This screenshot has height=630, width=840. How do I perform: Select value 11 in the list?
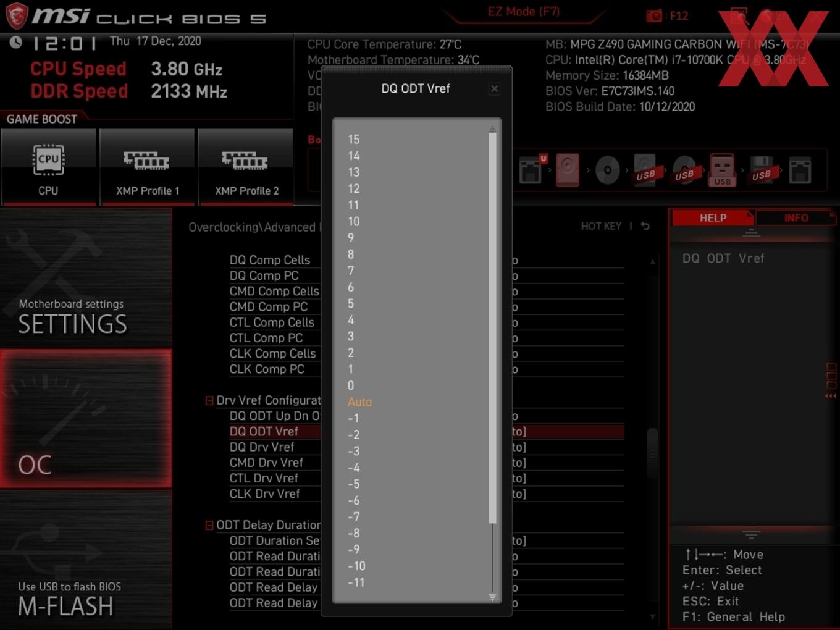(x=353, y=205)
